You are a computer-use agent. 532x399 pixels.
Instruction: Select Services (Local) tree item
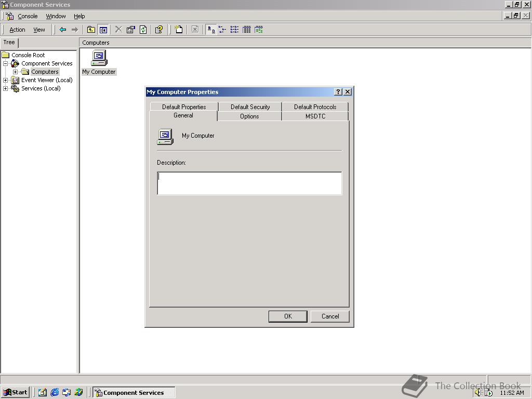click(41, 88)
